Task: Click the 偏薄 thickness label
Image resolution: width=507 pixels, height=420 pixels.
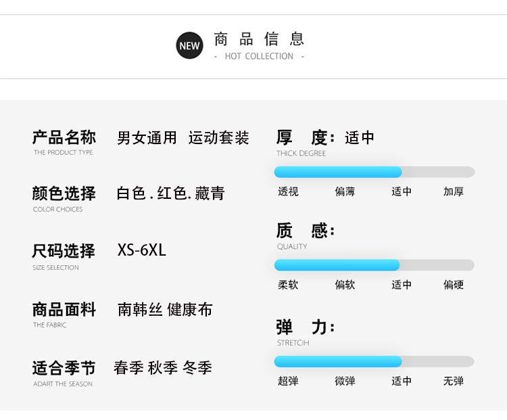Action: [x=345, y=191]
